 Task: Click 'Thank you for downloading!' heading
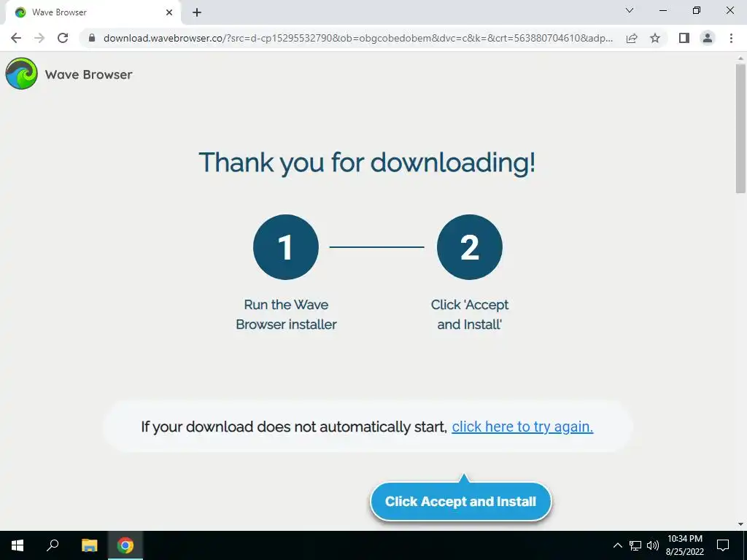pos(367,163)
